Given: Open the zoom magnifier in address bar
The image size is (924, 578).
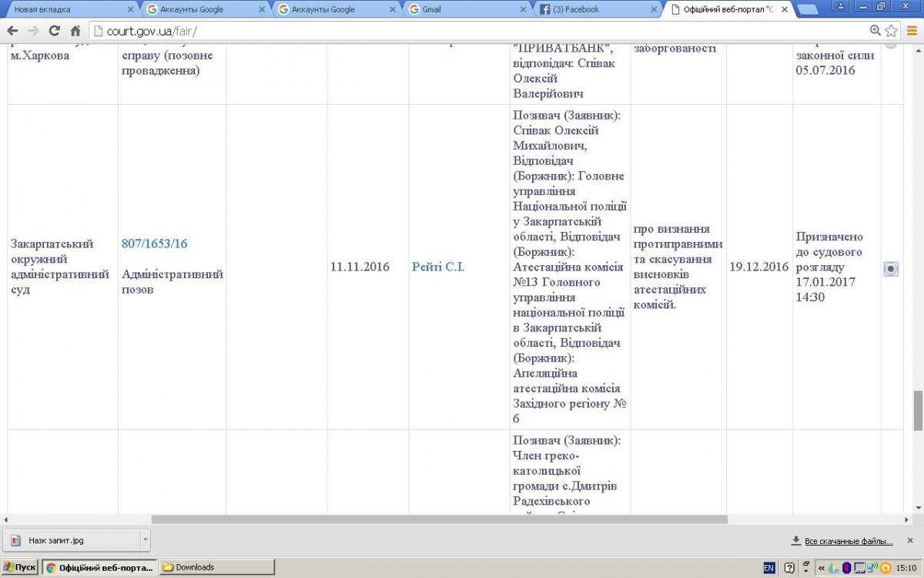Looking at the screenshot, I should tap(875, 31).
